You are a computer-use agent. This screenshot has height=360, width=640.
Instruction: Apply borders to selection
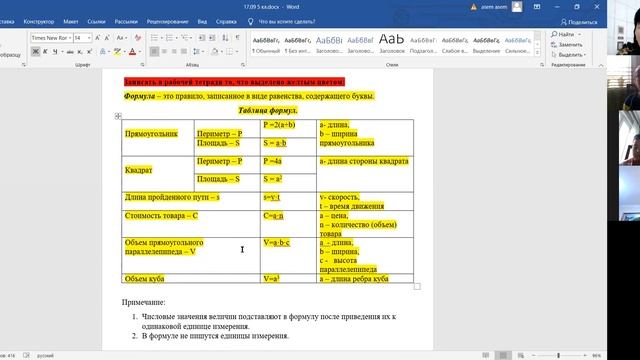230,51
